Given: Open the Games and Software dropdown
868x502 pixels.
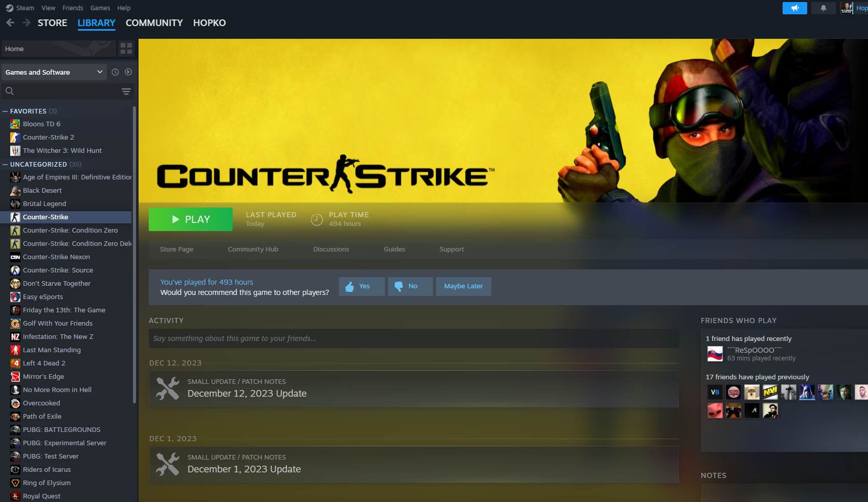Looking at the screenshot, I should [54, 72].
